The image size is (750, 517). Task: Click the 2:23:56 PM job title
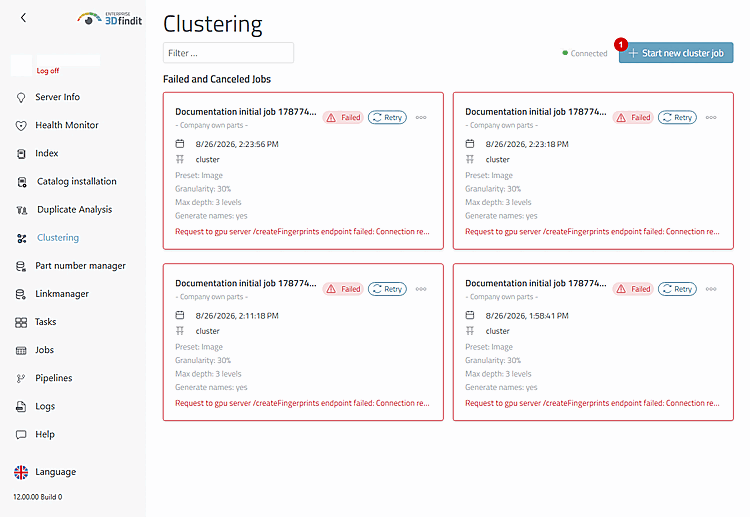click(x=246, y=112)
